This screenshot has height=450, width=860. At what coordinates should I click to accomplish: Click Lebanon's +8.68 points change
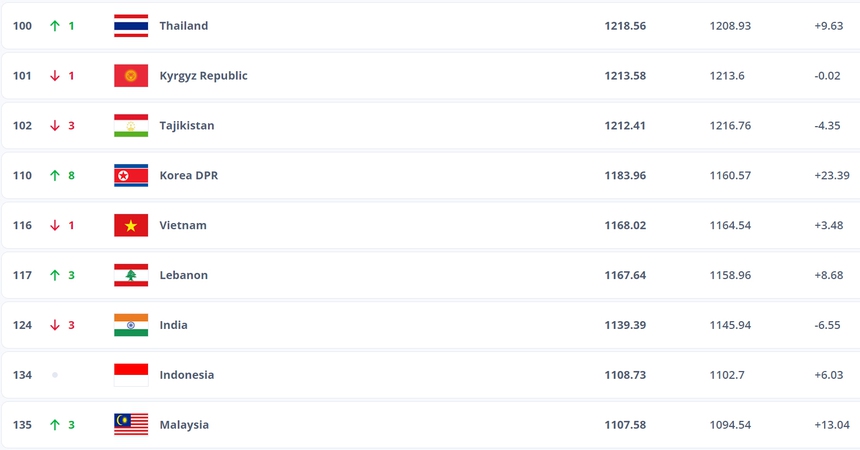(828, 275)
